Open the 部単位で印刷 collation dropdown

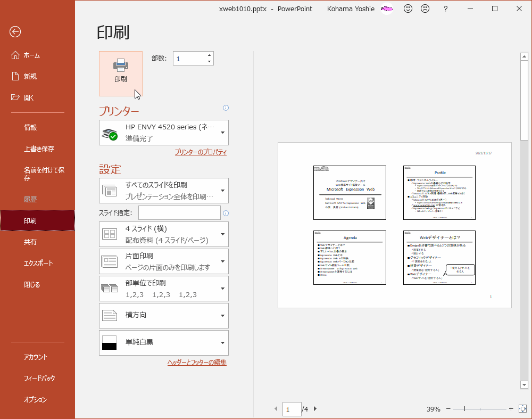pyautogui.click(x=163, y=289)
